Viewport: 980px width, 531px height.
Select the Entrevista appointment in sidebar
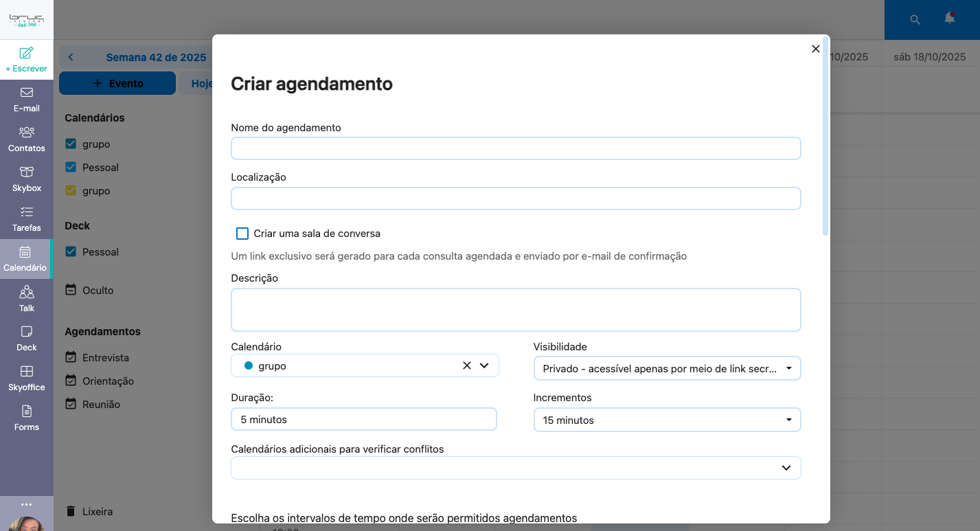[105, 358]
